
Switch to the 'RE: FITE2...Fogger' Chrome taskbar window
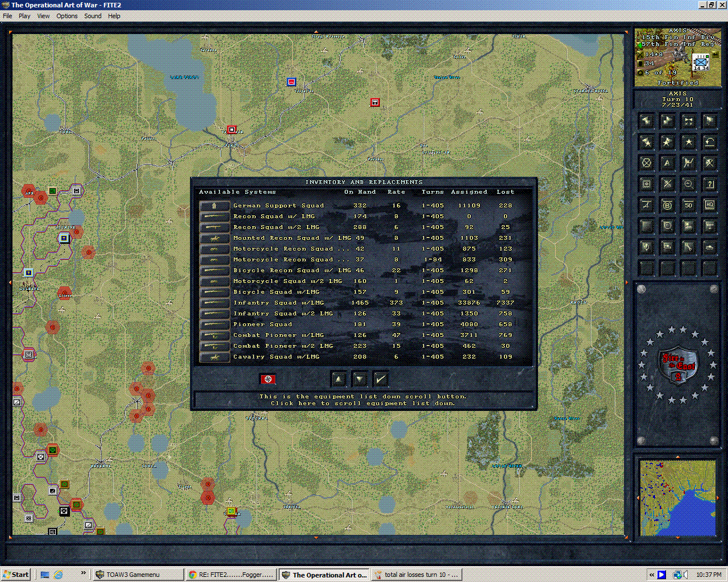pyautogui.click(x=231, y=575)
